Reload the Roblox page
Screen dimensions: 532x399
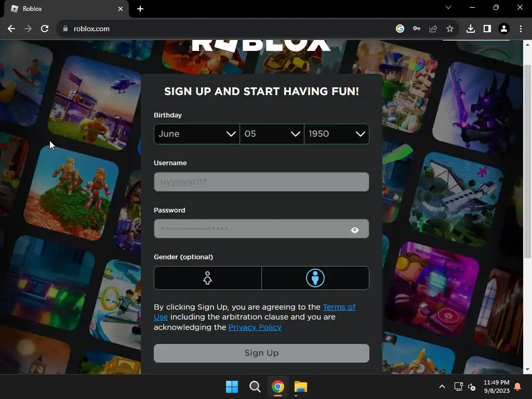[45, 29]
